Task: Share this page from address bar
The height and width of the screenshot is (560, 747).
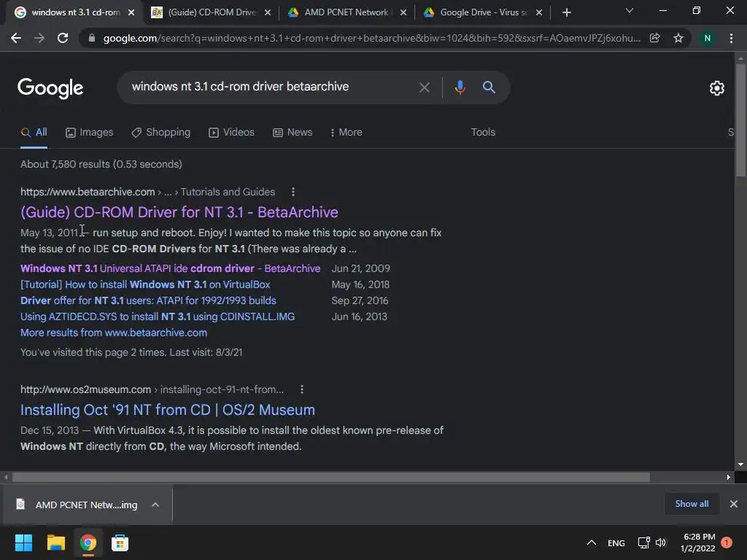Action: [655, 38]
